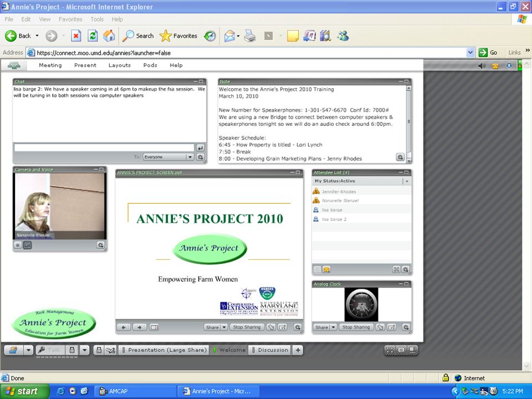
Task: Toggle the handshake icon in layout bar
Action: pyautogui.click(x=110, y=350)
